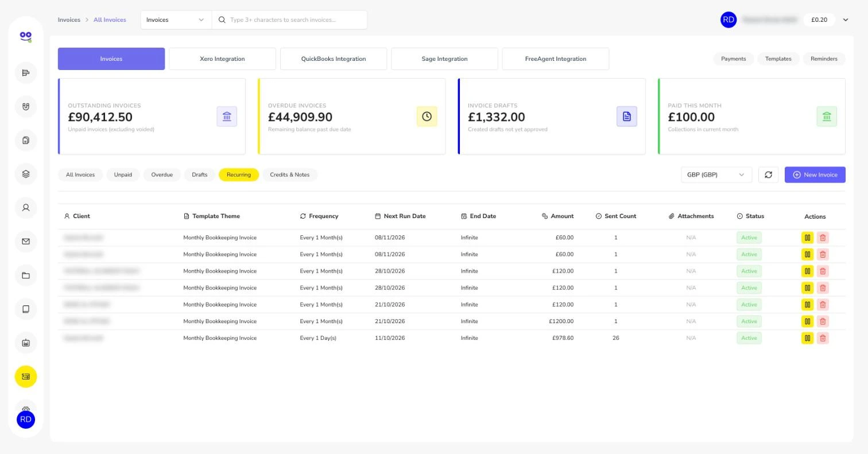This screenshot has height=454, width=868.
Task: Delete the £978.60 daily recurring invoice
Action: point(823,338)
